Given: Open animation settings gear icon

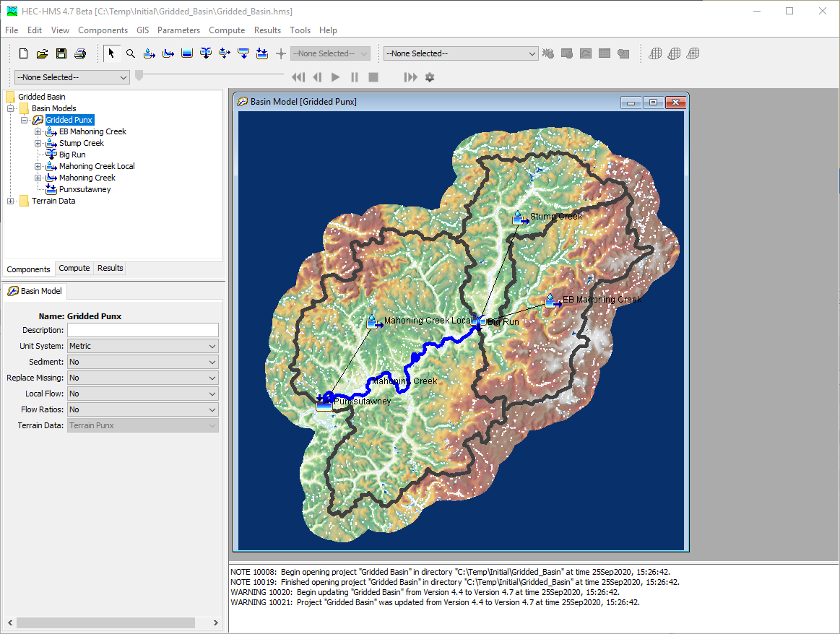Looking at the screenshot, I should tap(430, 77).
